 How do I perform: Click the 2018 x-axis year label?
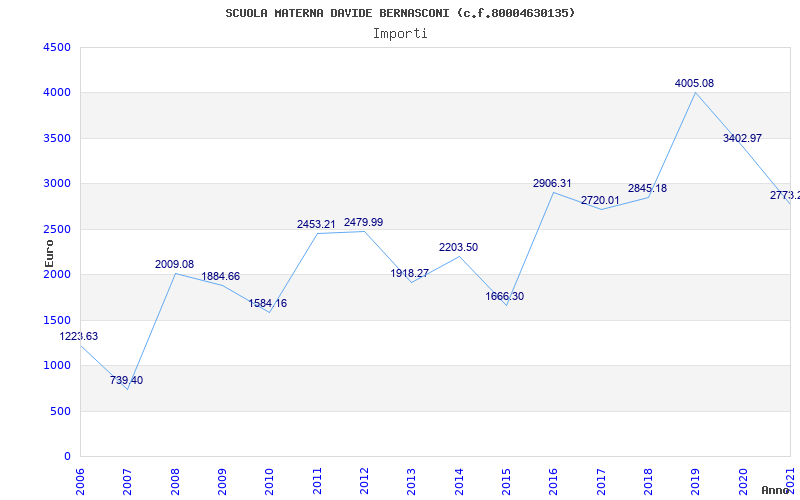click(648, 482)
